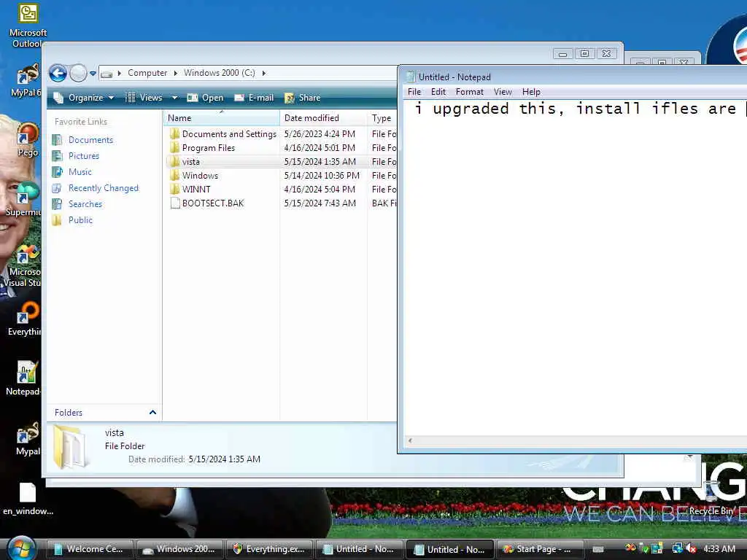This screenshot has height=560, width=747.
Task: Click the Share toolbar button
Action: pyautogui.click(x=303, y=98)
